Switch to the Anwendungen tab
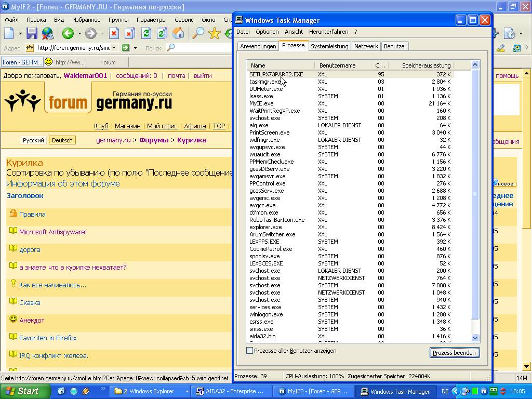Image resolution: width=532 pixels, height=399 pixels. [258, 46]
